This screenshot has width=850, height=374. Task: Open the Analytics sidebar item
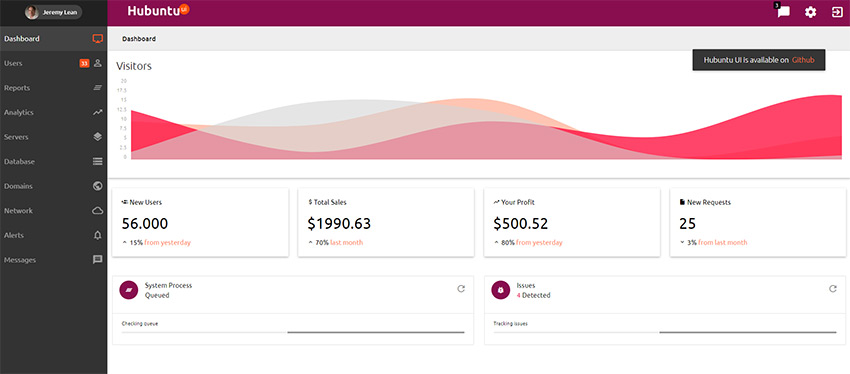(x=54, y=113)
